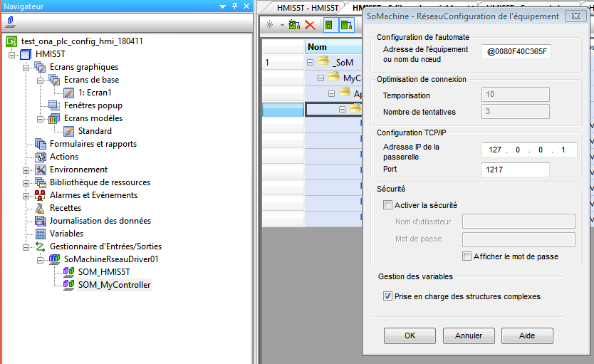The height and width of the screenshot is (364, 594).
Task: Enable the Activer la sécurité checkbox
Action: [387, 205]
